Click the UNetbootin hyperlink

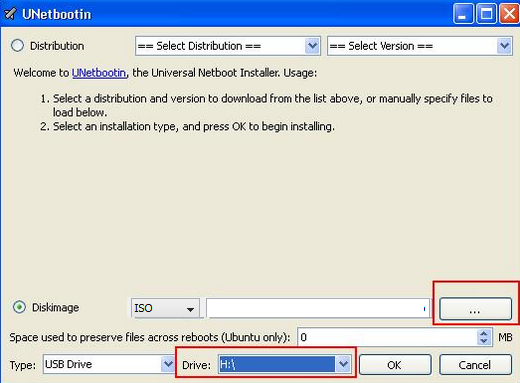click(99, 73)
